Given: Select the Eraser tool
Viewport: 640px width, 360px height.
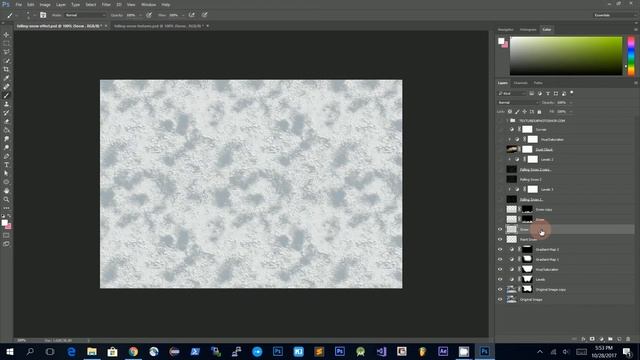Looking at the screenshot, I should point(6,121).
